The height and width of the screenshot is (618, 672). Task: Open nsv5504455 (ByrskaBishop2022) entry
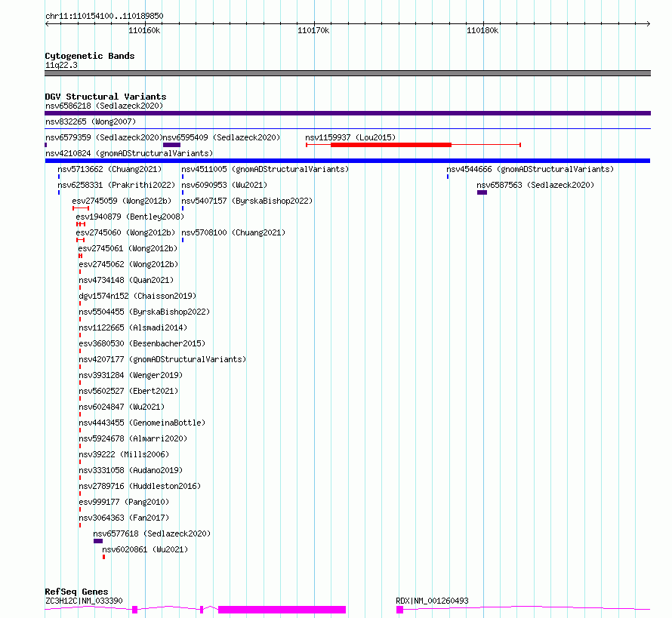tap(144, 312)
